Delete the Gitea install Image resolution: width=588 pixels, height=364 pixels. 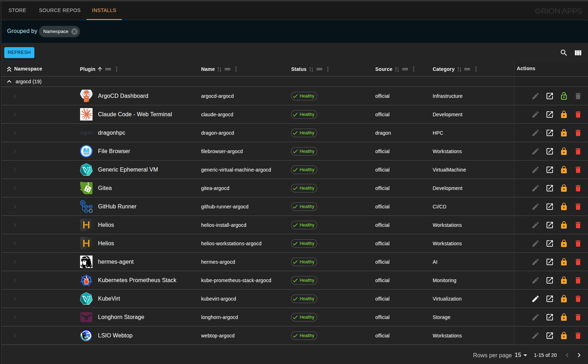(x=578, y=188)
